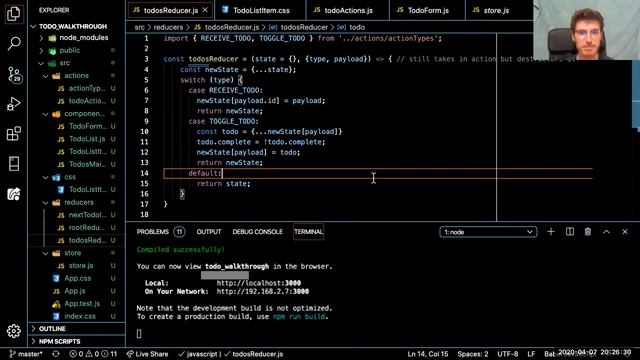The width and height of the screenshot is (640, 360).
Task: Open App.js in explorer
Action: 77,291
